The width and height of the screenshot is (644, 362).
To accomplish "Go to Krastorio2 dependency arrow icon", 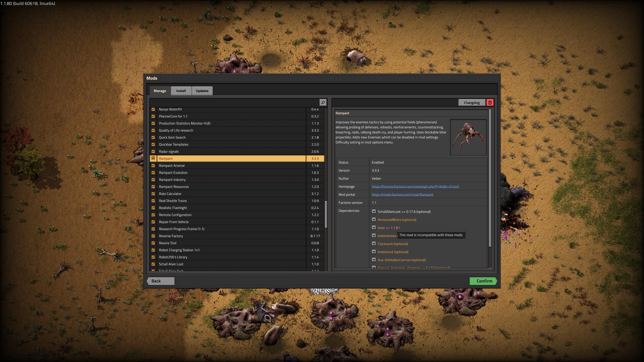I will (374, 252).
